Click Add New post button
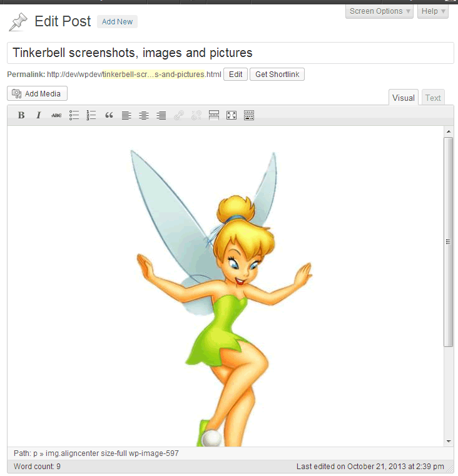The width and height of the screenshot is (458, 476). click(x=117, y=22)
